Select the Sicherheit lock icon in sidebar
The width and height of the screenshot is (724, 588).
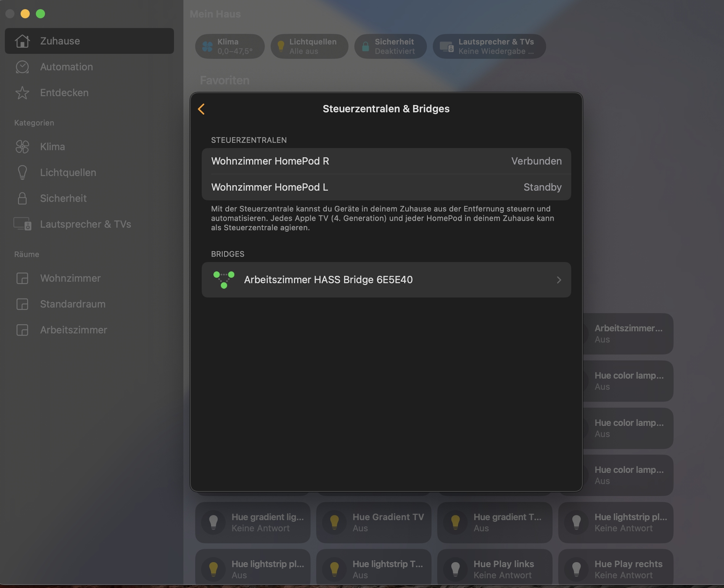(22, 198)
